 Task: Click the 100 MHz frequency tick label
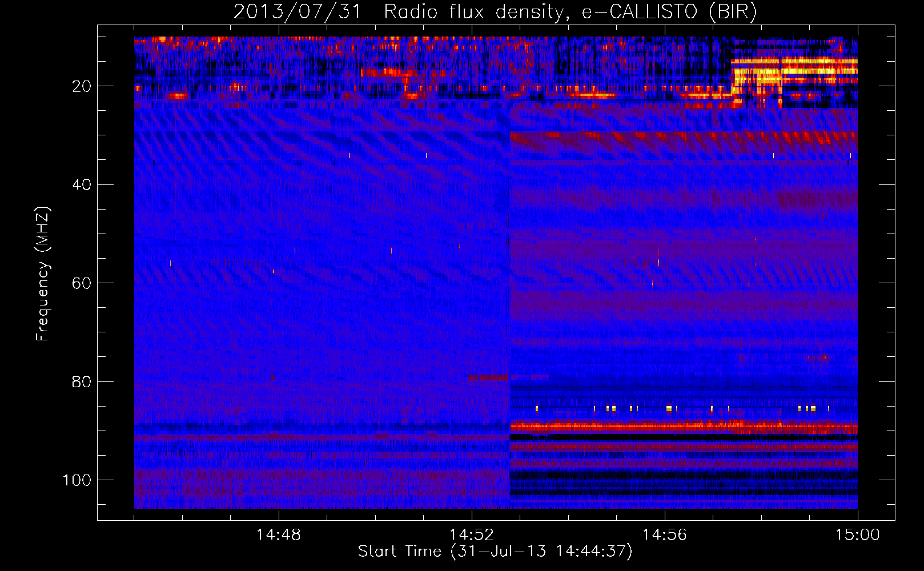[x=77, y=480]
